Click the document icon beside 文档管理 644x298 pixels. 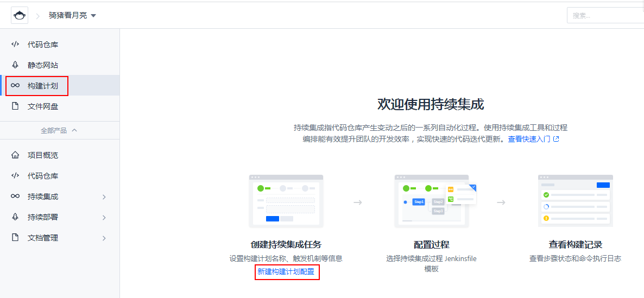coord(15,238)
